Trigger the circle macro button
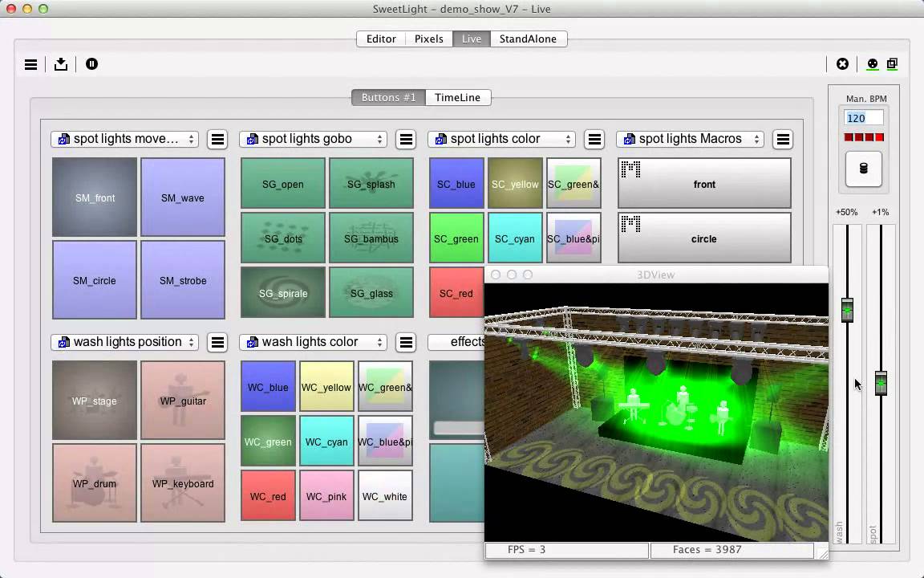Viewport: 924px width, 578px height. (x=704, y=238)
